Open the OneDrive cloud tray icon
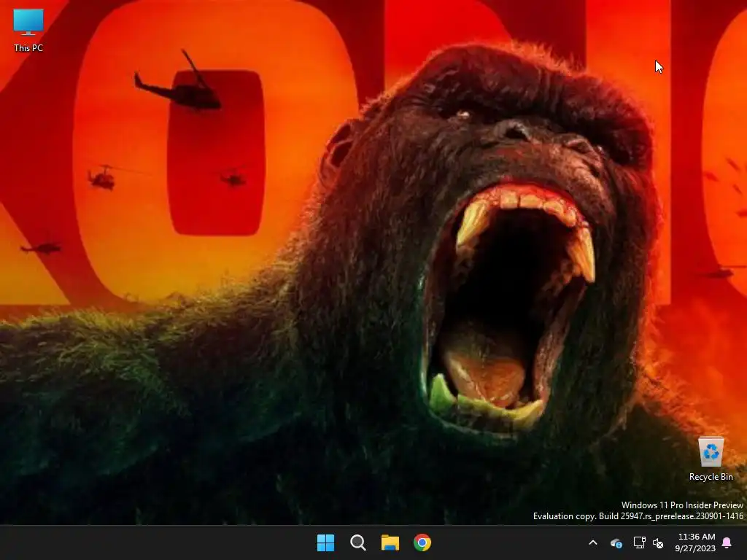Screen dimensions: 747x560 pyautogui.click(x=616, y=542)
